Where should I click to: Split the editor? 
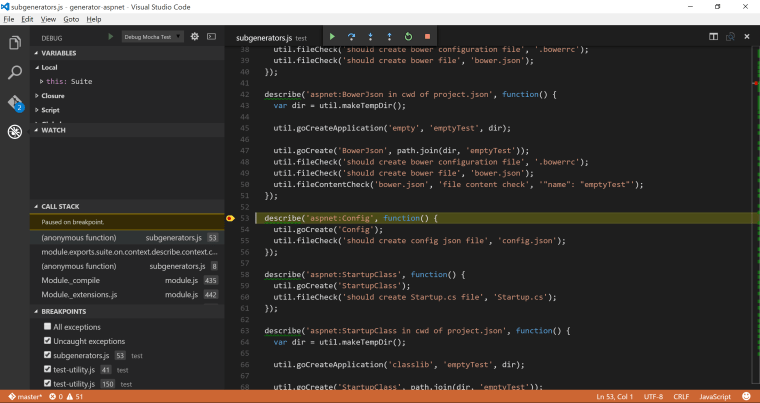click(x=713, y=36)
